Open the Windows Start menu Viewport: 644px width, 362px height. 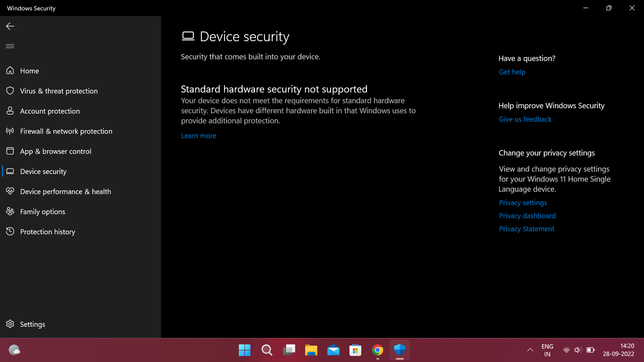tap(245, 350)
